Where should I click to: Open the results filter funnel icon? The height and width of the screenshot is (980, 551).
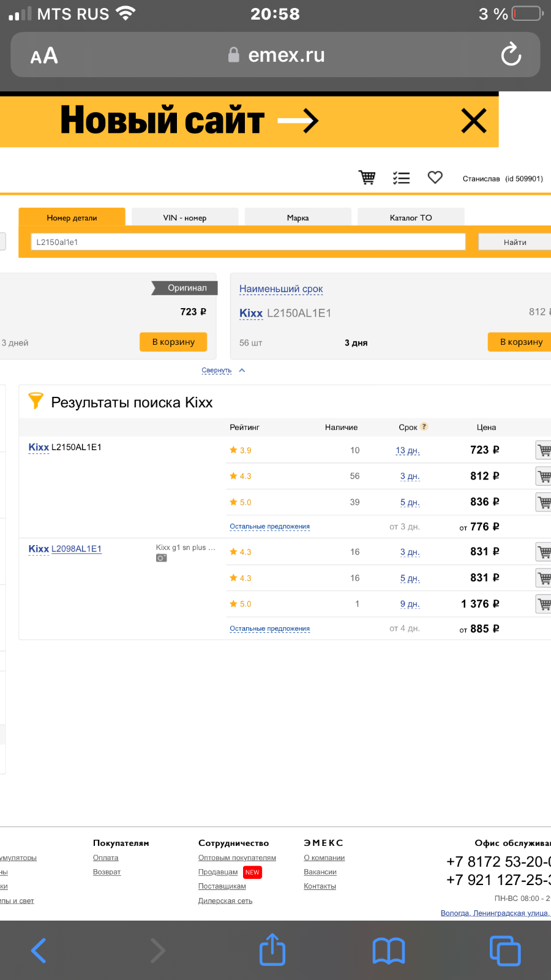tap(36, 401)
